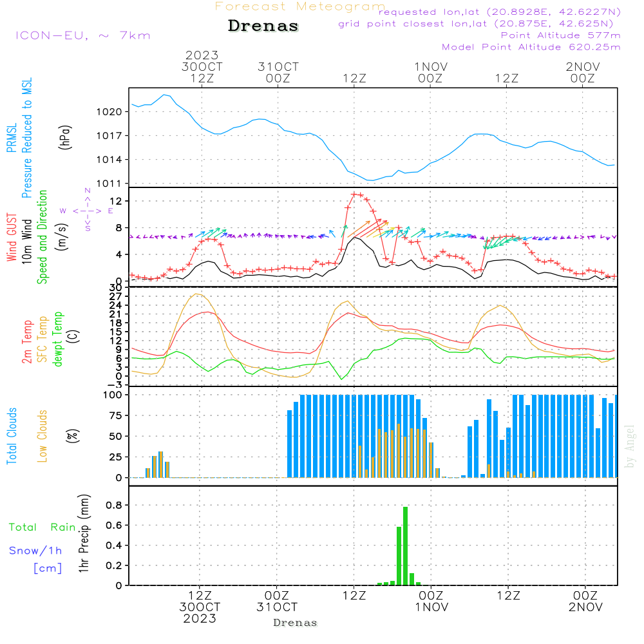Click the '1011' pressure tick label
Viewport: 644px width, 644px height.
(109, 184)
